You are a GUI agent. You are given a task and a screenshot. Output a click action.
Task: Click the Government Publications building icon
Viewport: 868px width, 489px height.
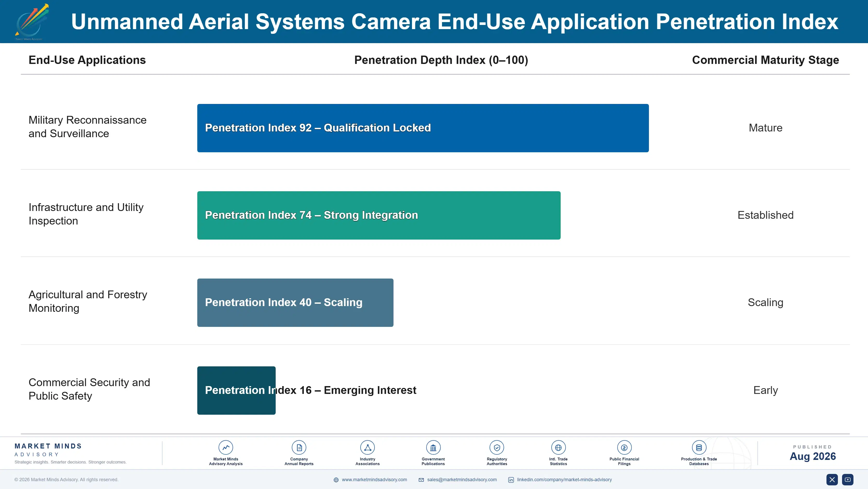coord(433,447)
